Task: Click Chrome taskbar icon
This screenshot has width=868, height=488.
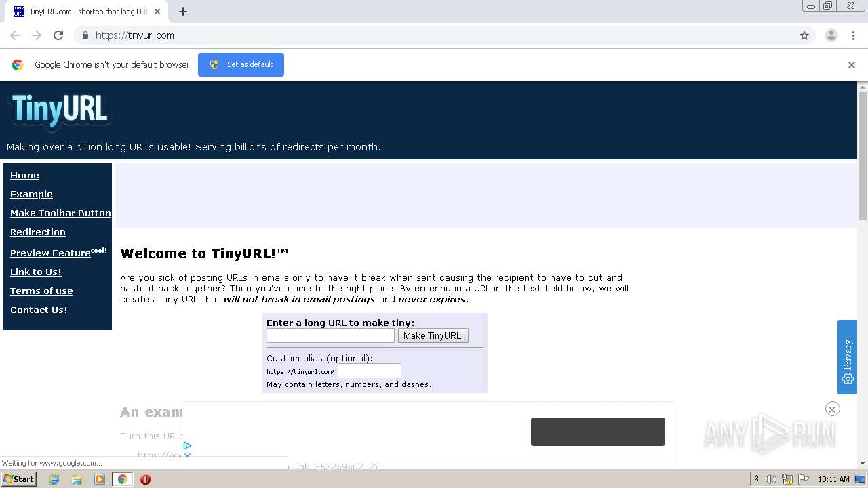Action: click(123, 479)
